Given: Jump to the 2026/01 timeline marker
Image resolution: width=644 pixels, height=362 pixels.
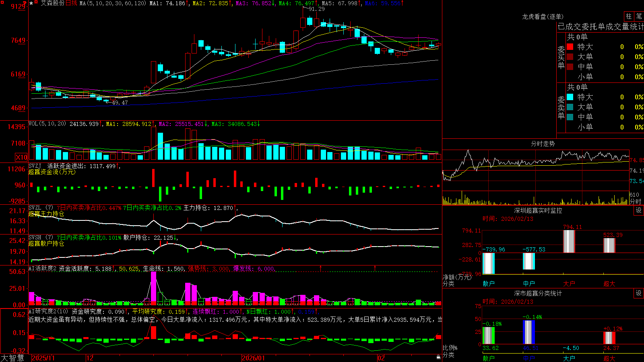Looking at the screenshot, I should 253,358.
